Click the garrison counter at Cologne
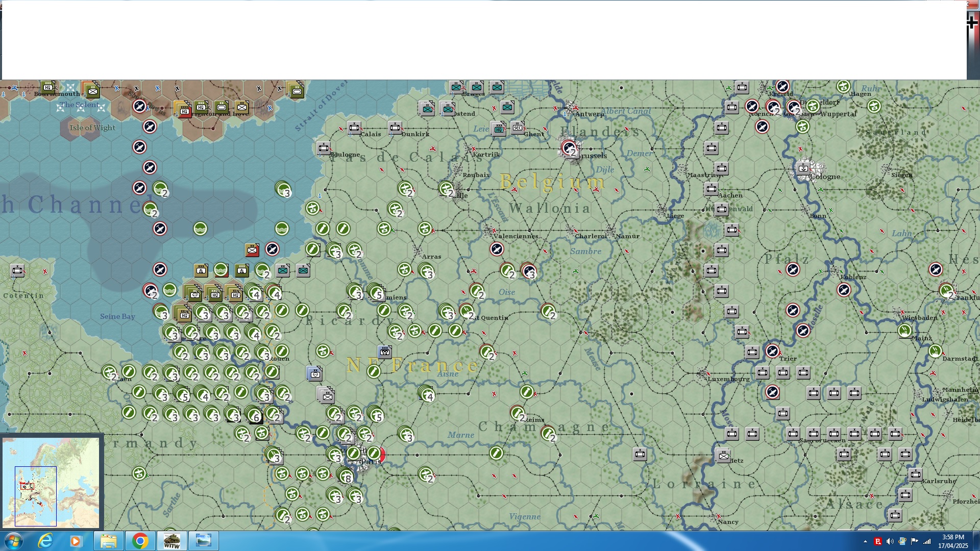The image size is (980, 551). (803, 168)
